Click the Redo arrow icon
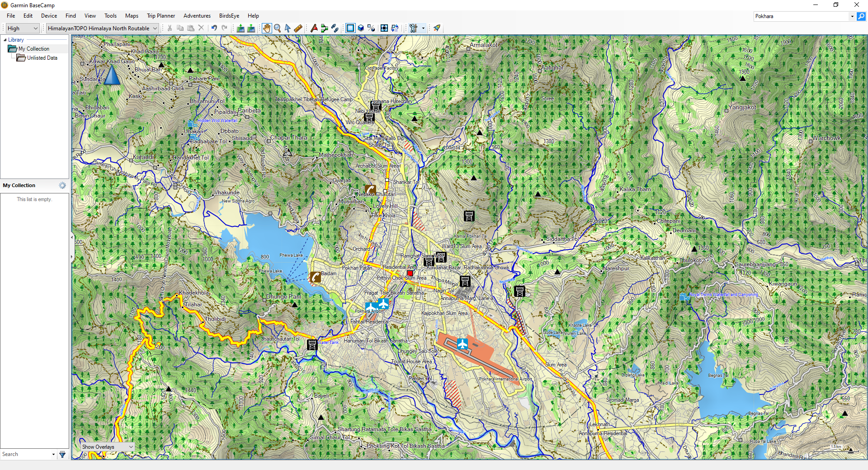The image size is (868, 470). click(224, 28)
